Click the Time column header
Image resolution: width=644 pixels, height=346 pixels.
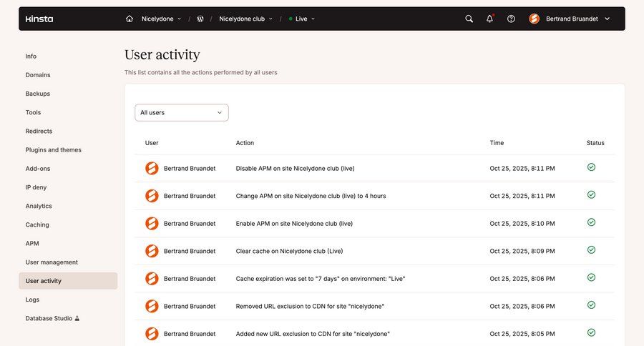coord(497,143)
